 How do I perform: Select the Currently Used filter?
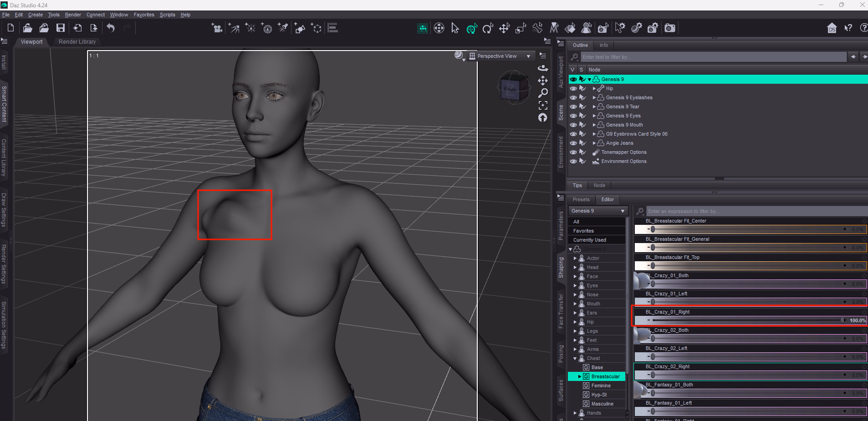(x=597, y=240)
